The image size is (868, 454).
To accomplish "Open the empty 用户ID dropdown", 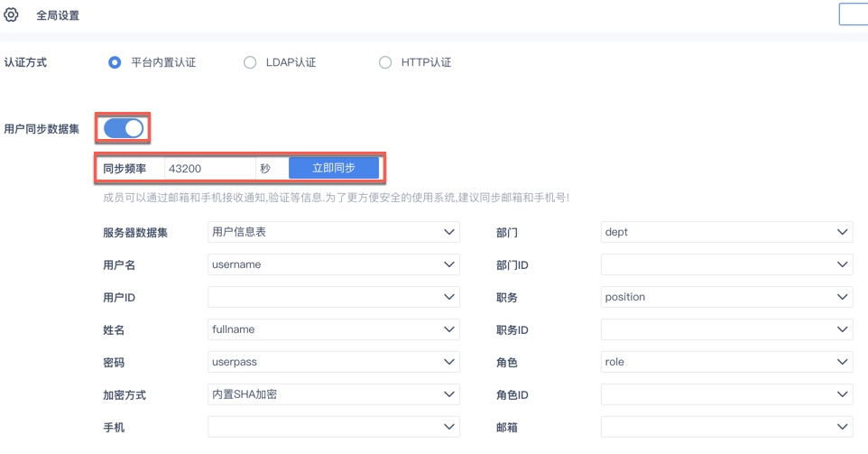I will pyautogui.click(x=333, y=297).
